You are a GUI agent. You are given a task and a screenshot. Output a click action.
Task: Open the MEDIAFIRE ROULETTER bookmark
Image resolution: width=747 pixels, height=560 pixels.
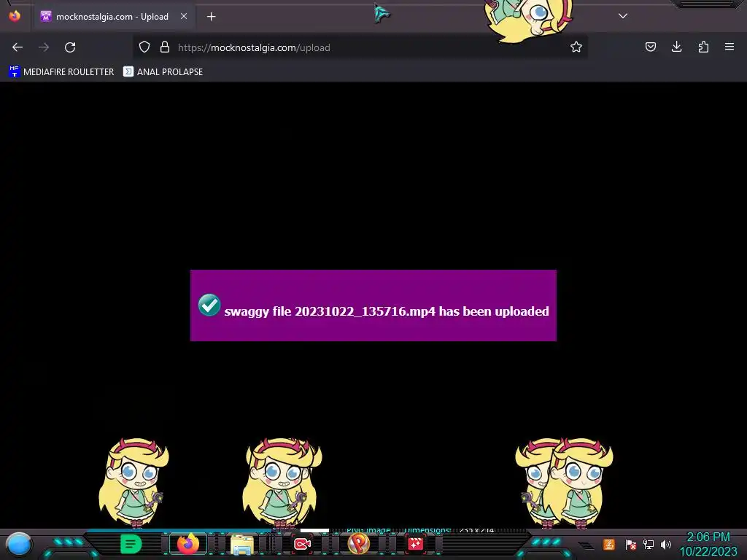[x=61, y=72]
